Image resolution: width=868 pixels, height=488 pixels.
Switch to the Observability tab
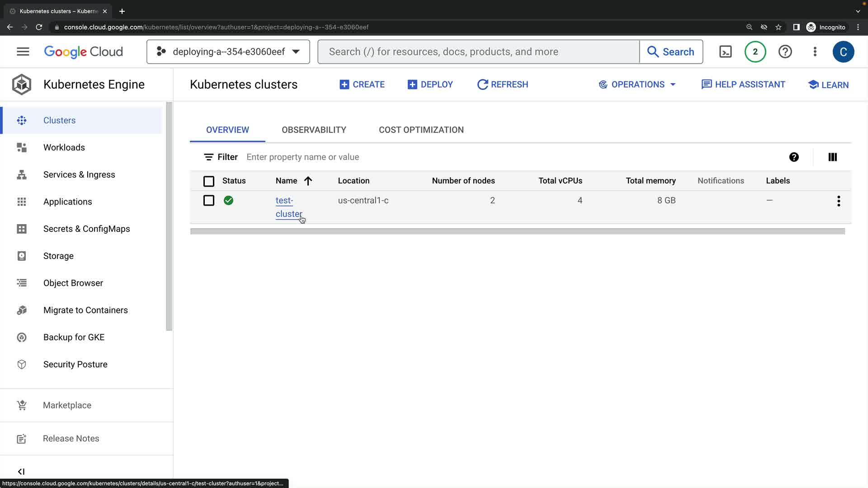pos(314,130)
